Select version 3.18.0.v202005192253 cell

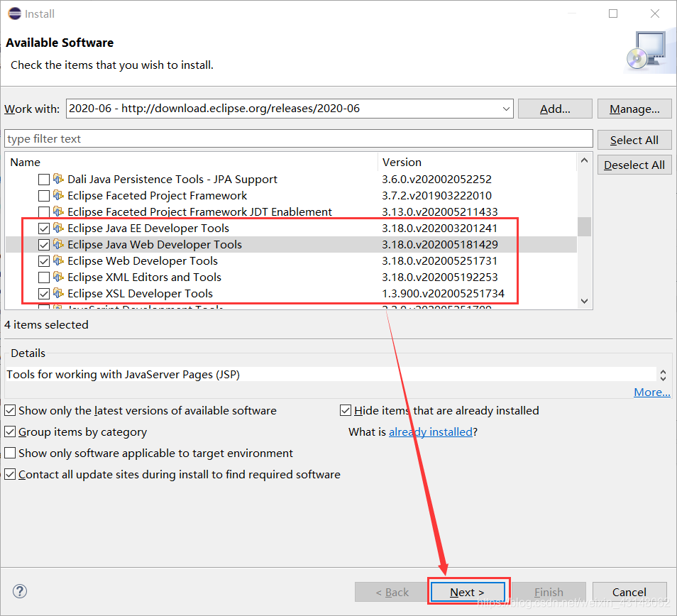click(x=440, y=277)
